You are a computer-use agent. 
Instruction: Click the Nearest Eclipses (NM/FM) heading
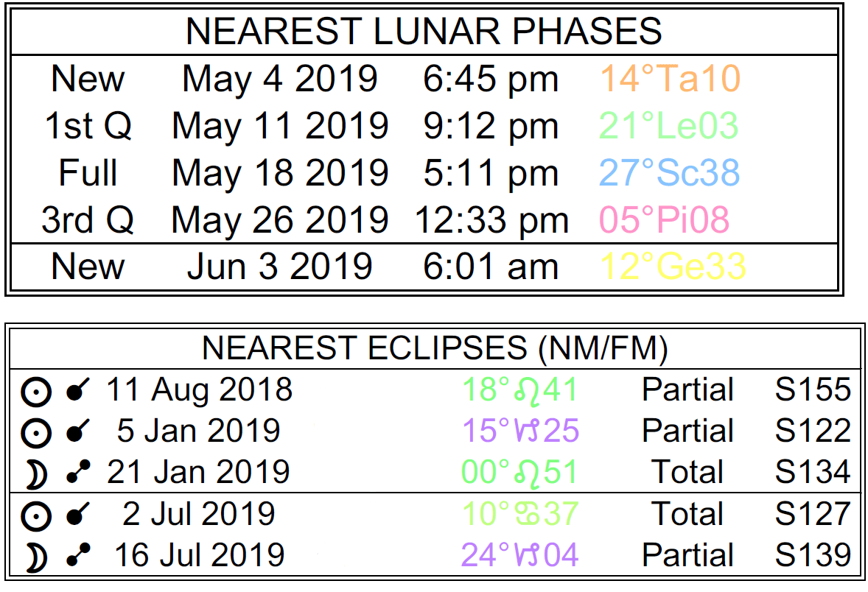point(435,349)
